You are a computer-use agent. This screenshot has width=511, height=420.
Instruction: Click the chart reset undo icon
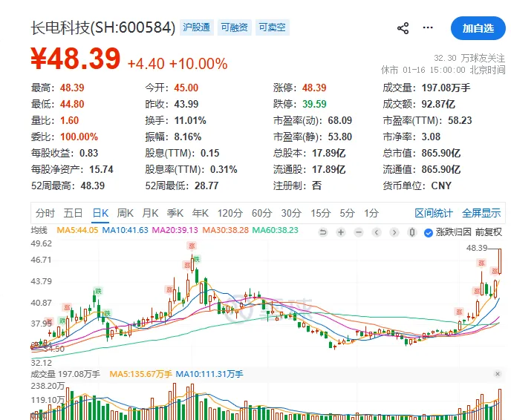(x=323, y=232)
